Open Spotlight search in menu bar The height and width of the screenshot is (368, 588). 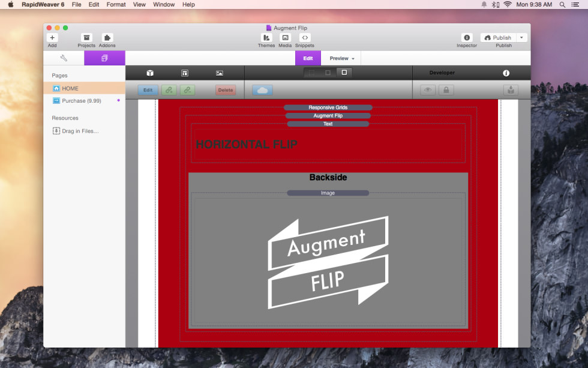pyautogui.click(x=562, y=4)
